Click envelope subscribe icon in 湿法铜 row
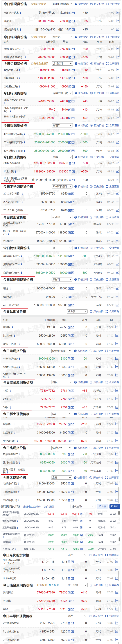Viewport: 122px width, 644px height. [73, 21]
